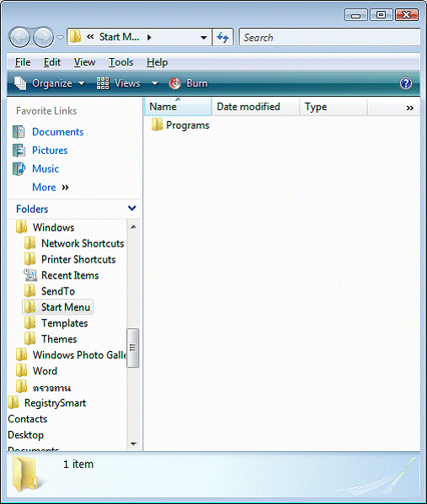Viewport: 427px width, 504px height.
Task: Open the File menu
Action: tap(23, 62)
